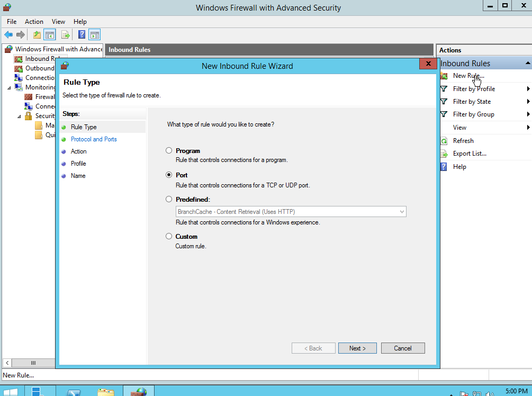
Task: Click the Next button in wizard
Action: coord(357,348)
